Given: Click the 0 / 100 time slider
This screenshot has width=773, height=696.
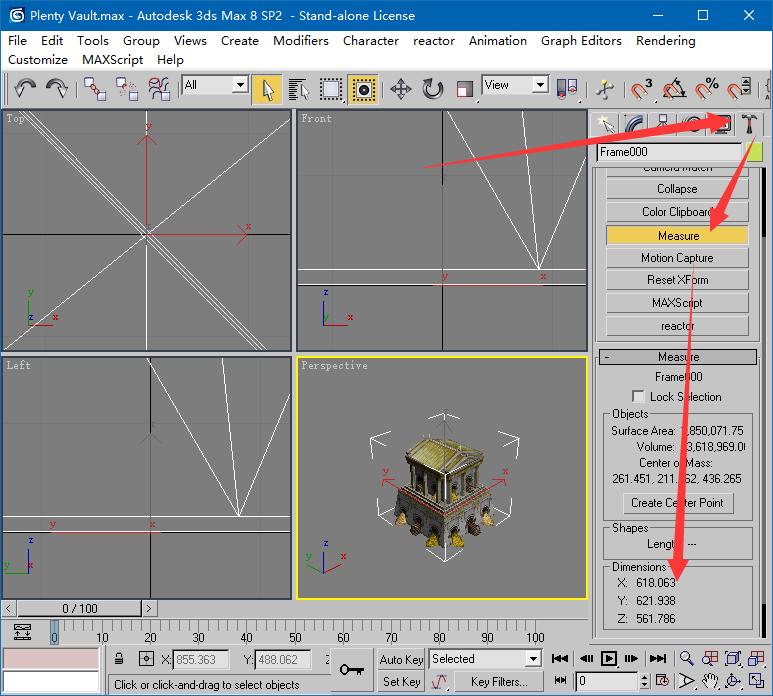Looking at the screenshot, I should 80,608.
